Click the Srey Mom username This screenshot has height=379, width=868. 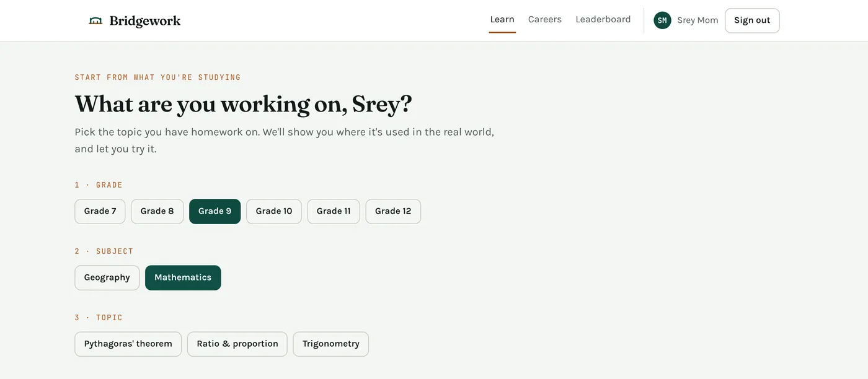(697, 20)
